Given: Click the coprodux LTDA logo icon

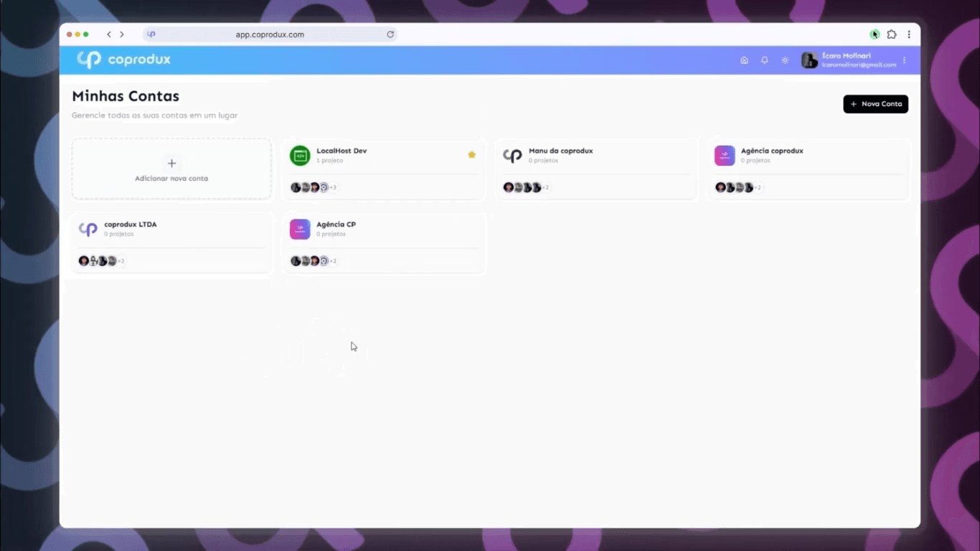Looking at the screenshot, I should point(88,229).
